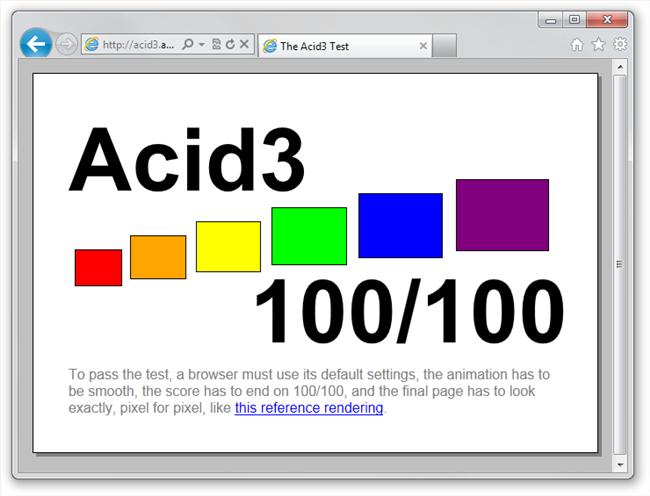Click the Acid3 heading text
650x496 pixels.
(x=187, y=160)
